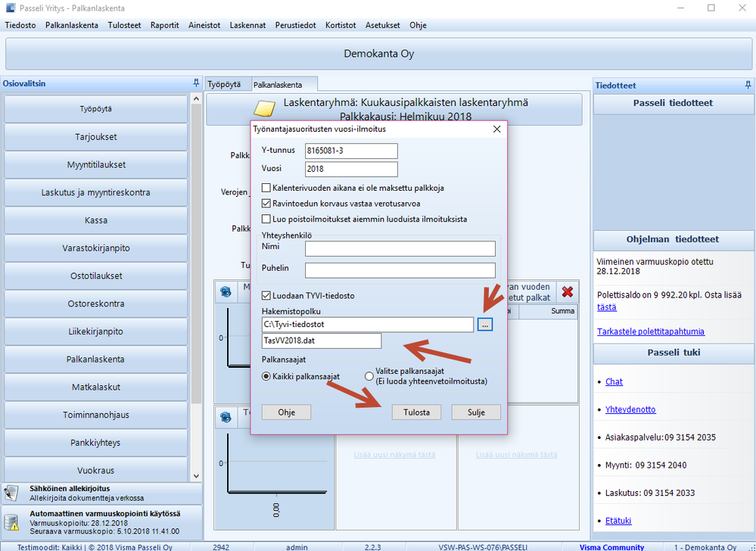This screenshot has height=551, width=756.
Task: Open Tarjoukset section in sidebar
Action: (x=96, y=137)
